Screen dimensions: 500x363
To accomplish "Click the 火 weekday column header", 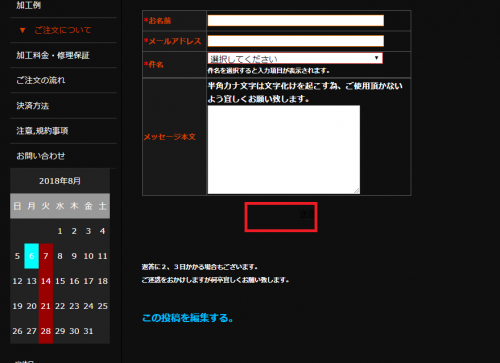I will [46, 206].
